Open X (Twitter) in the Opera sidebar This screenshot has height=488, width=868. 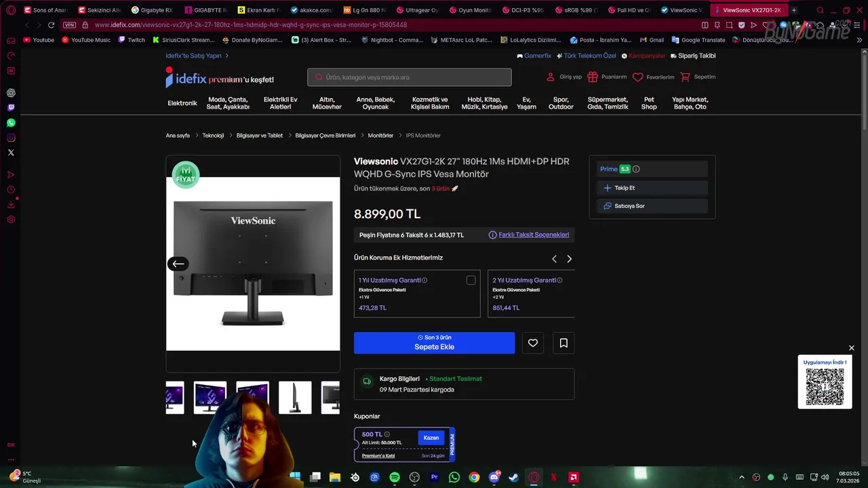pos(11,152)
